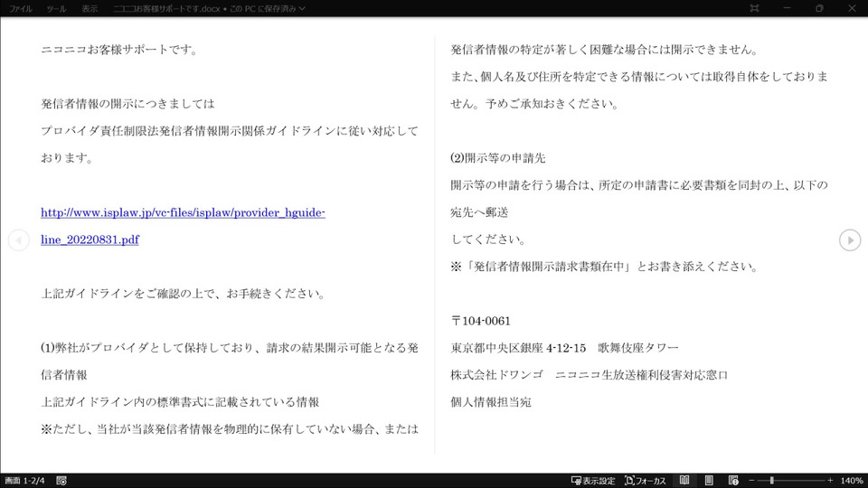This screenshot has width=868, height=488.
Task: Open the 140% zoom level dialog
Action: 852,480
